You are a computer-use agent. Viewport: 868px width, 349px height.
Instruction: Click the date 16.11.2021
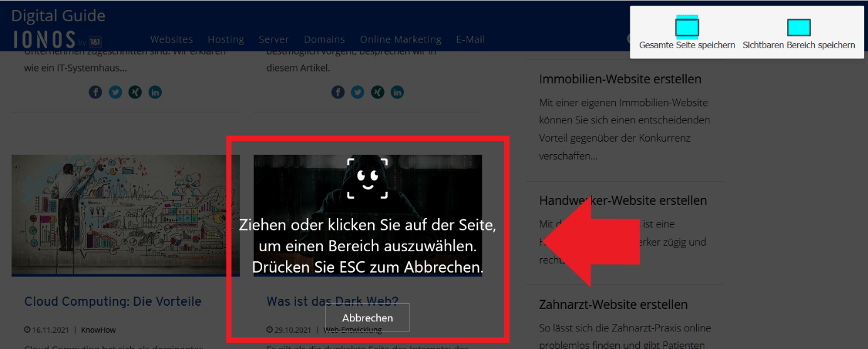click(49, 330)
